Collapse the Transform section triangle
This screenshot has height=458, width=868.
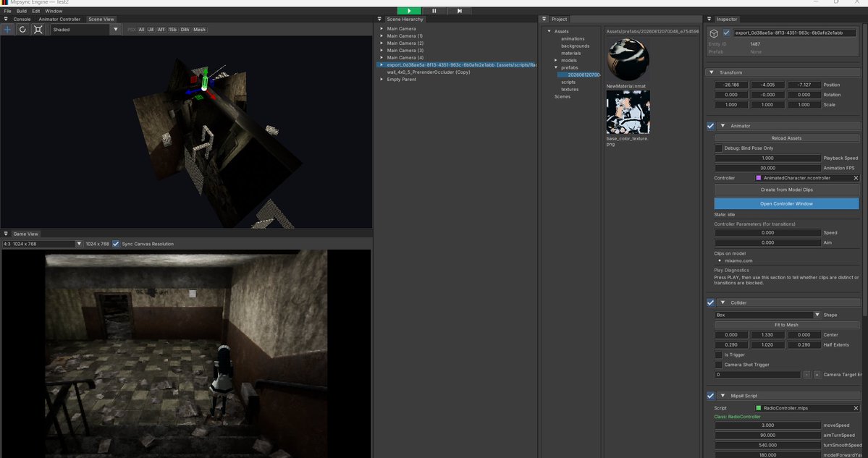[712, 72]
